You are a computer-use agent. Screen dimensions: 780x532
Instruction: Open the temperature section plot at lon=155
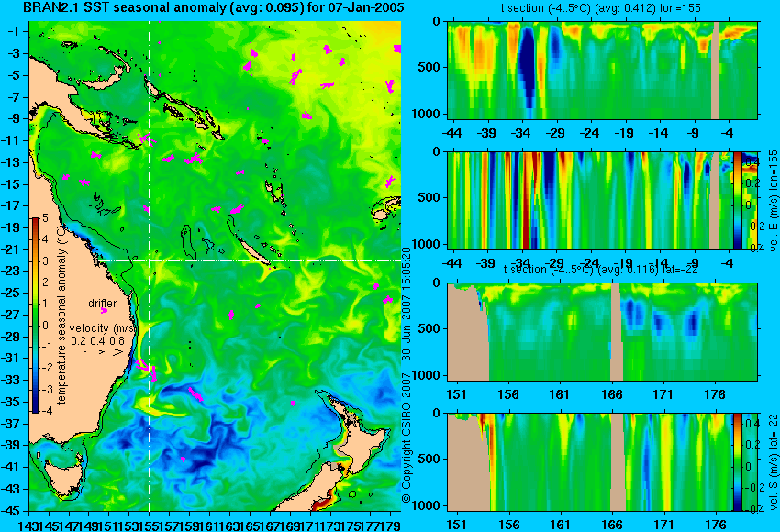tap(602, 70)
